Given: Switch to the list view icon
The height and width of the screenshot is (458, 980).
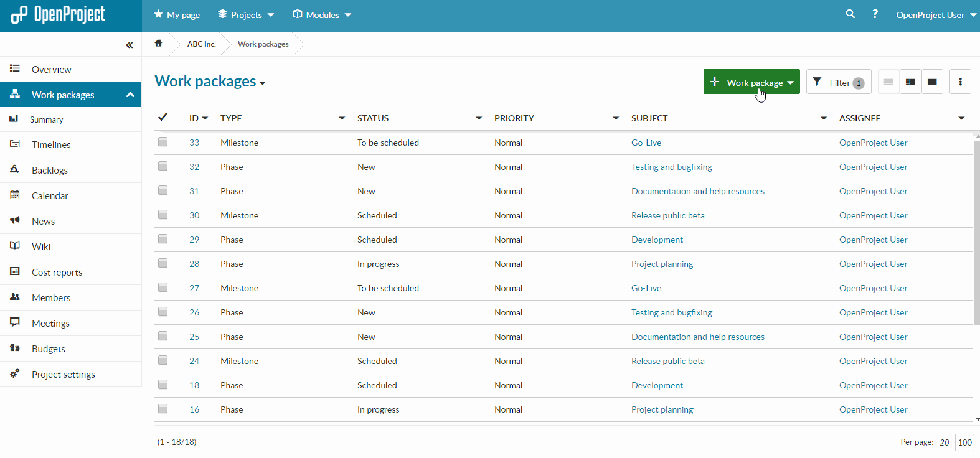Looking at the screenshot, I should (x=888, y=82).
